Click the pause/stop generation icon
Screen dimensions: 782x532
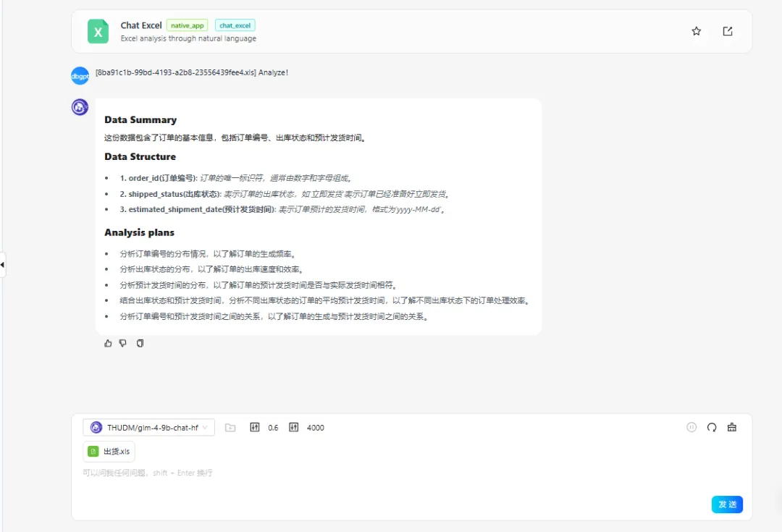pyautogui.click(x=691, y=427)
